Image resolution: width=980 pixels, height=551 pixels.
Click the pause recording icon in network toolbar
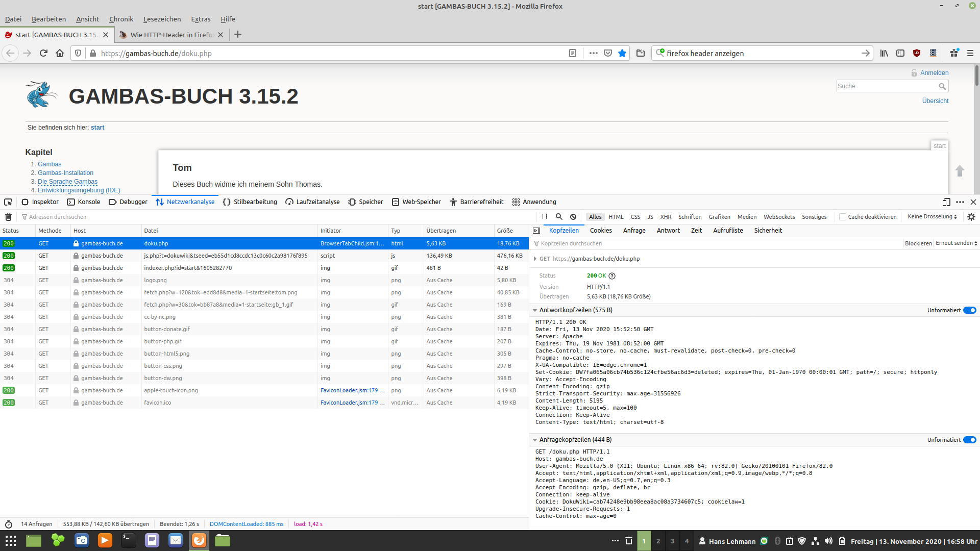[545, 217]
